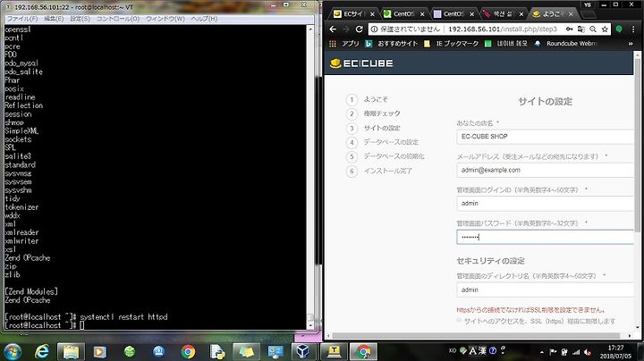Viewport: 644px width, 361px height.
Task: Close the ECサイ browser tab
Action: [372, 14]
